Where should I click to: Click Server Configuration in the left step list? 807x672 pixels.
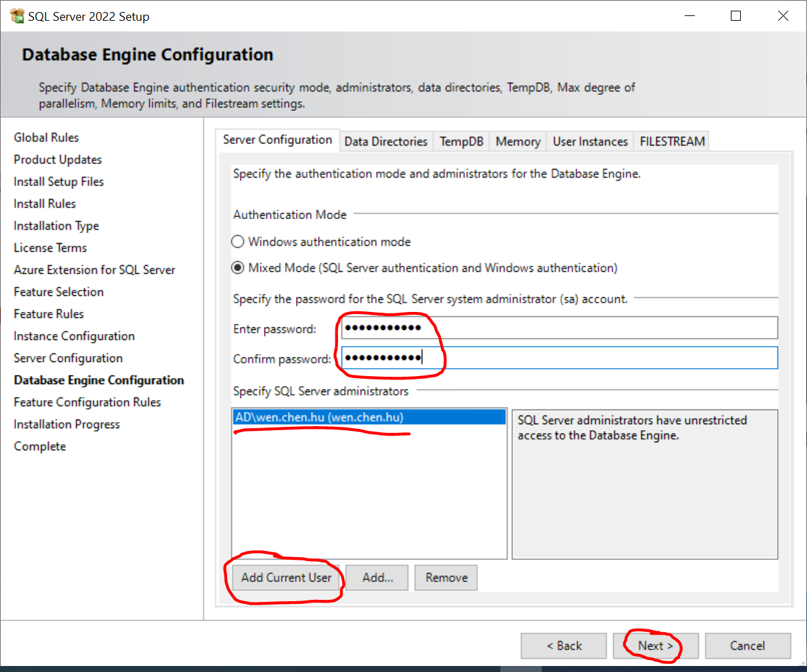[68, 358]
